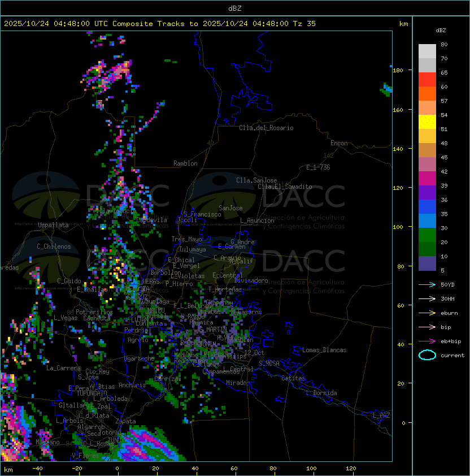
Task: Select the Capdevila place label
Action: [151, 220]
